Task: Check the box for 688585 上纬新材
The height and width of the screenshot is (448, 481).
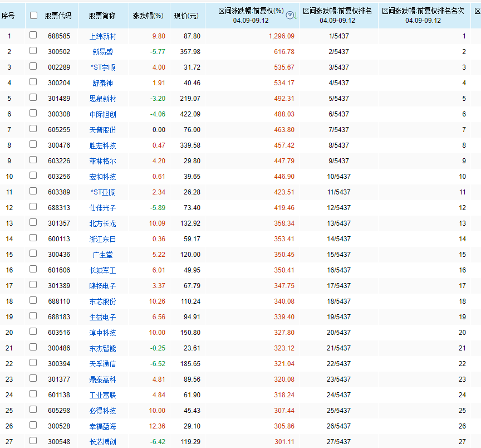Action: pyautogui.click(x=33, y=35)
